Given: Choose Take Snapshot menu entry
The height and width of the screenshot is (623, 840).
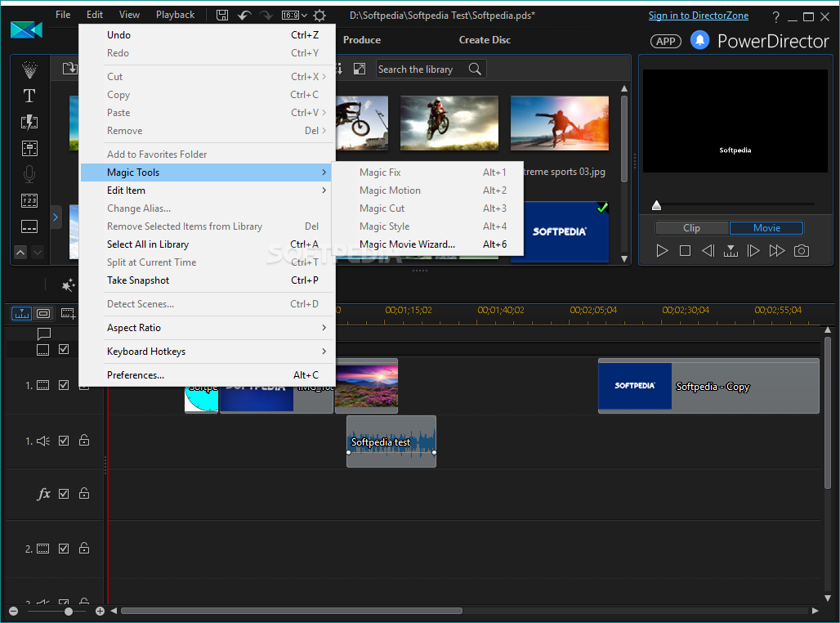Looking at the screenshot, I should [x=208, y=280].
